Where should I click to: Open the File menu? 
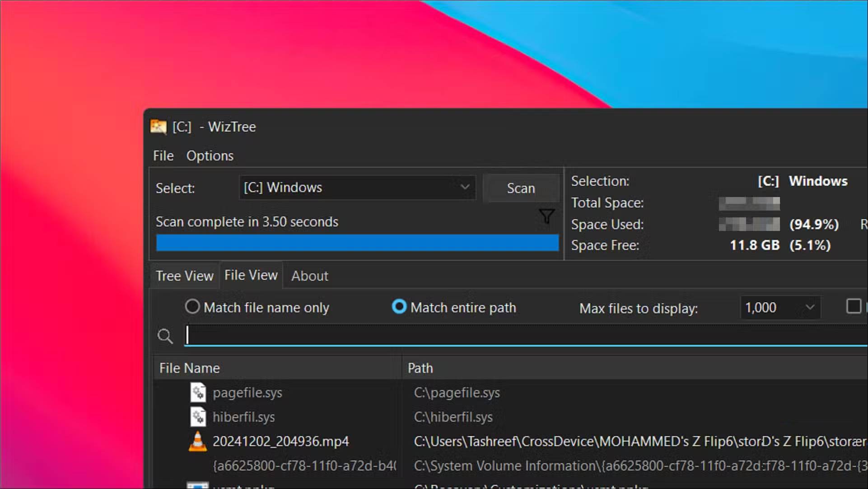tap(163, 155)
